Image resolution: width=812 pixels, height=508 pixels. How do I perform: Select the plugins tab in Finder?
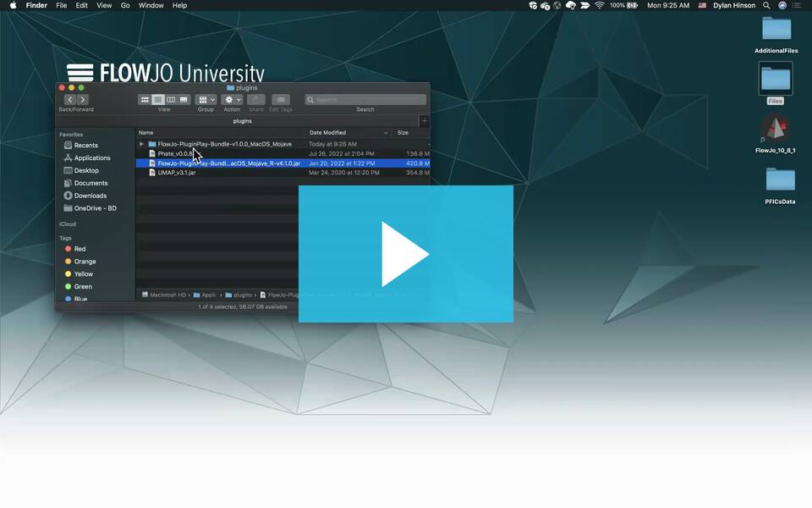coord(243,121)
